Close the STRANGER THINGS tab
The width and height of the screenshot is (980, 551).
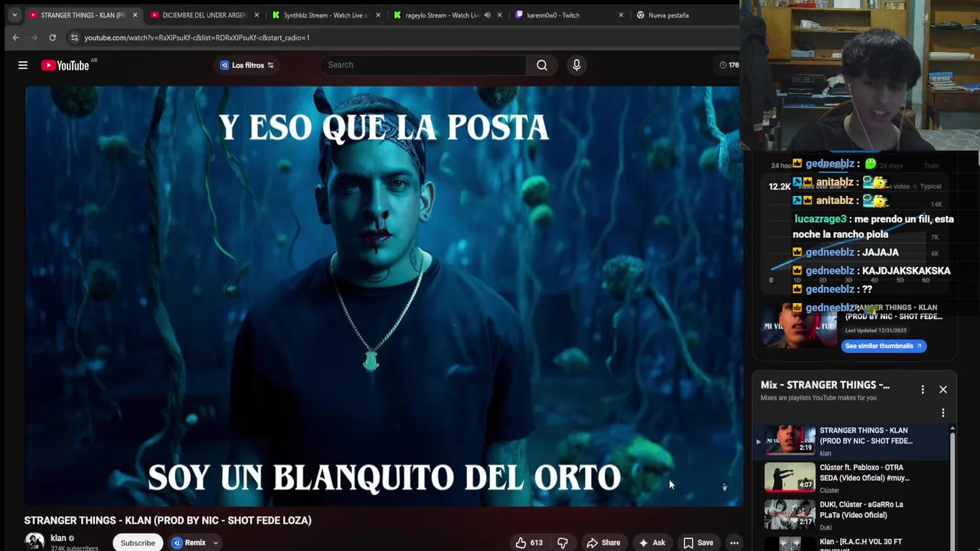click(135, 15)
